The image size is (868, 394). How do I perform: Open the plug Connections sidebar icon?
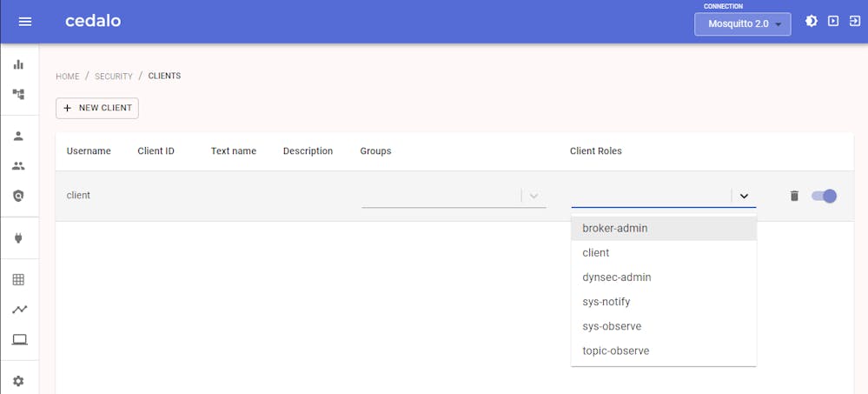point(18,238)
